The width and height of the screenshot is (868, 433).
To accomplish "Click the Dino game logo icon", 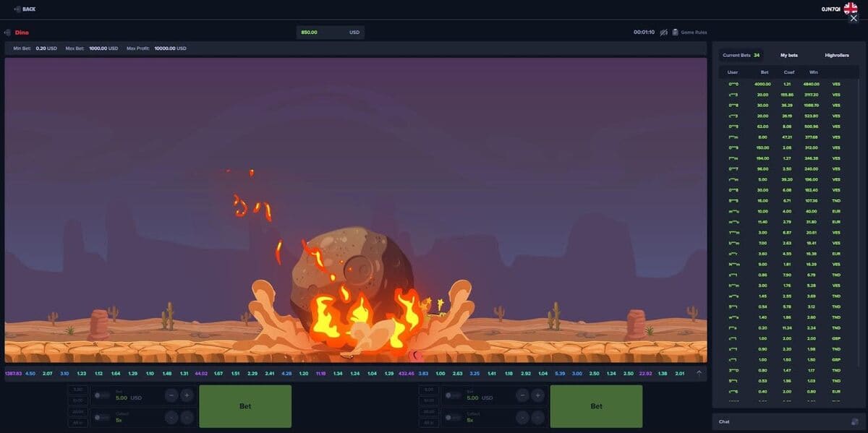I will point(7,33).
